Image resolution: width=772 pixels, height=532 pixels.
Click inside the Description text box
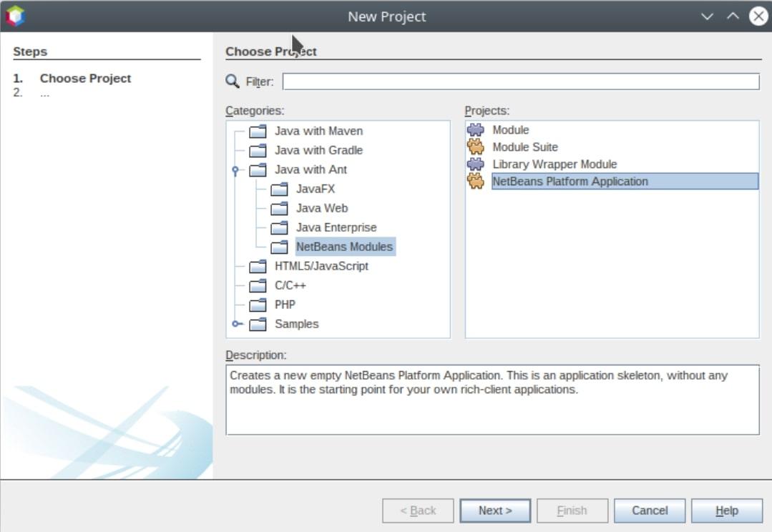492,400
